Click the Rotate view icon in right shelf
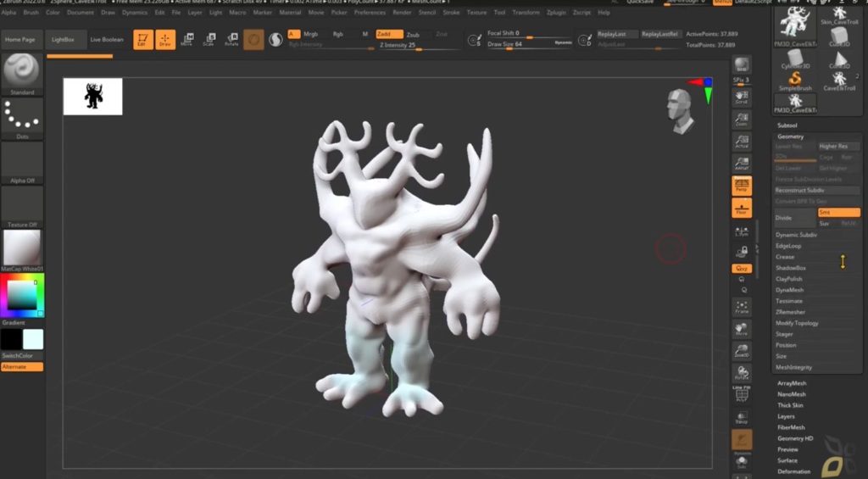 click(741, 373)
